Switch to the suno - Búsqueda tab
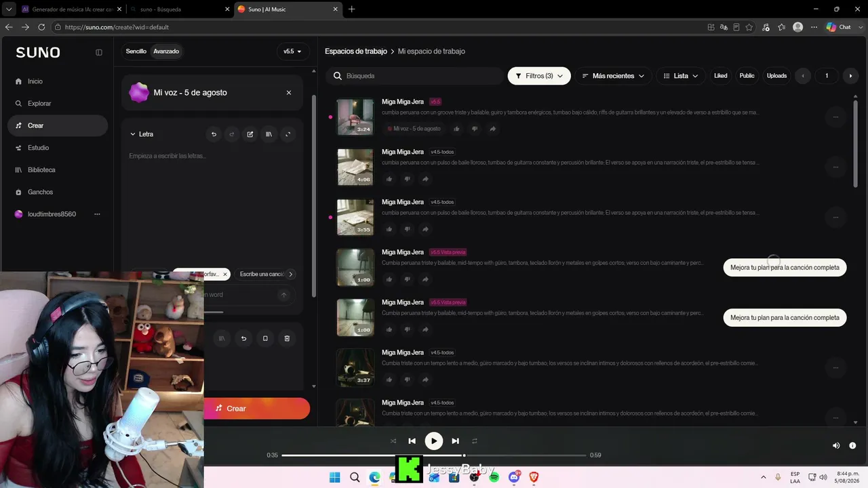This screenshot has height=488, width=868. point(178,9)
